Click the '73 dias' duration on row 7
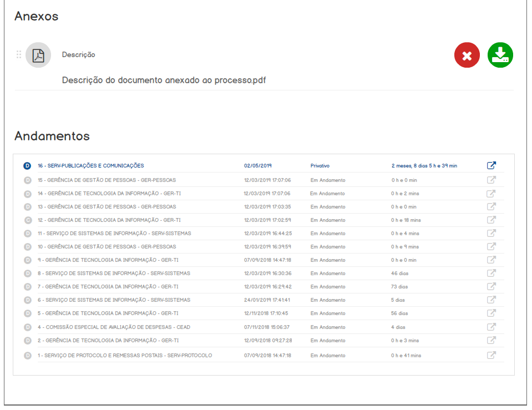532x410 pixels. [399, 287]
